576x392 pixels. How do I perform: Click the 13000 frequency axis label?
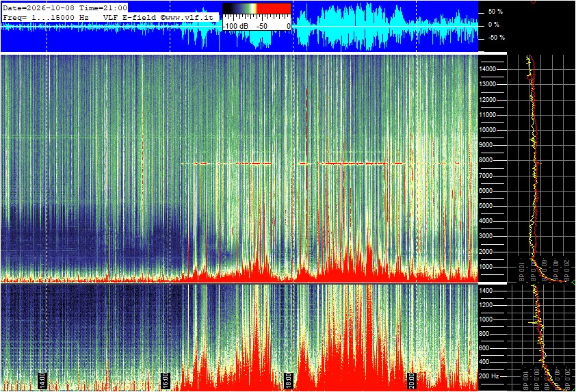click(x=488, y=84)
